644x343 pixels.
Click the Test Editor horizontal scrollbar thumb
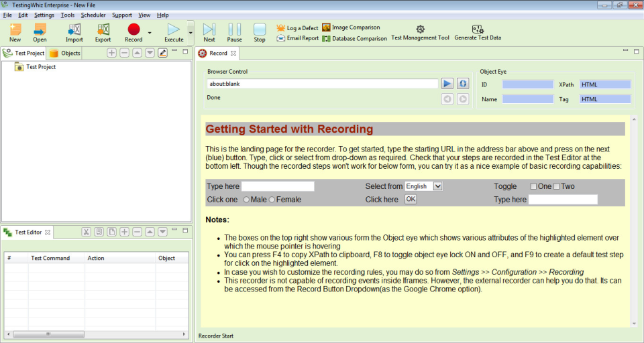tap(48, 334)
